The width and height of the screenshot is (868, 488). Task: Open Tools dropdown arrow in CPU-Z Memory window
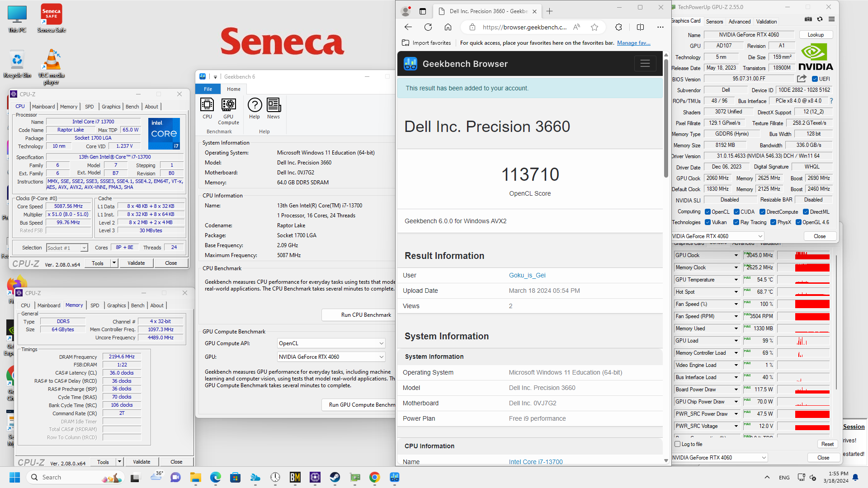(x=119, y=462)
